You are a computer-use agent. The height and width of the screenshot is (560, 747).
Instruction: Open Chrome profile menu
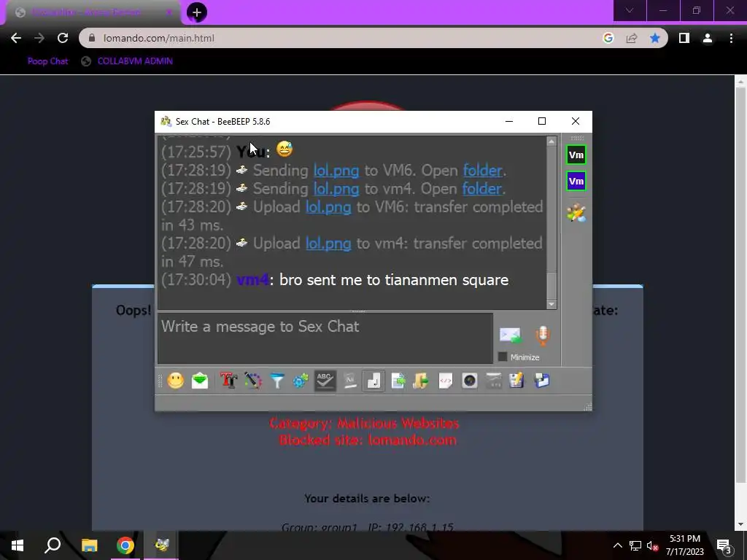pyautogui.click(x=708, y=38)
